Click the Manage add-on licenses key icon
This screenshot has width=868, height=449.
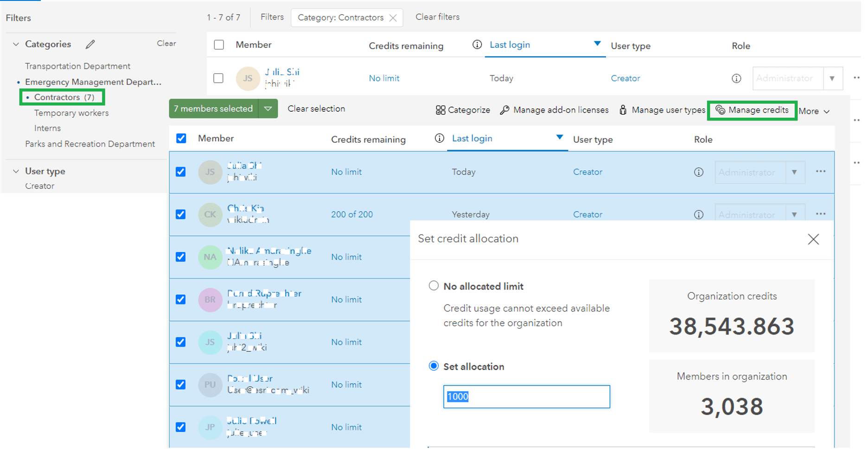coord(505,110)
